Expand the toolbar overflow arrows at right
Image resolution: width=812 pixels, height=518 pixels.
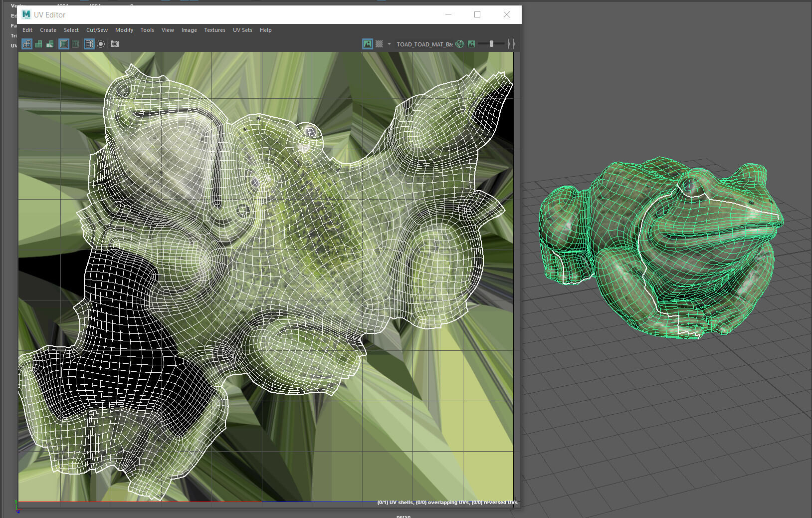pos(511,44)
